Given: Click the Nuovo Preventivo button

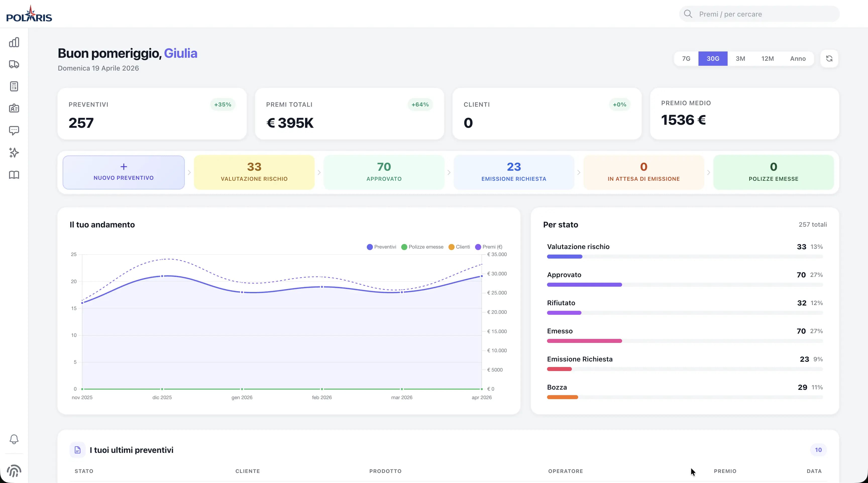Looking at the screenshot, I should point(123,172).
